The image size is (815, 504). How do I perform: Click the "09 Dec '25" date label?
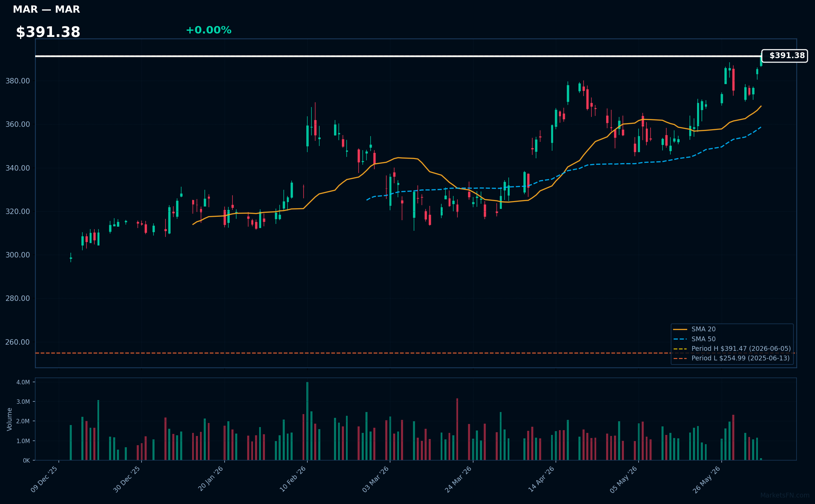44,479
